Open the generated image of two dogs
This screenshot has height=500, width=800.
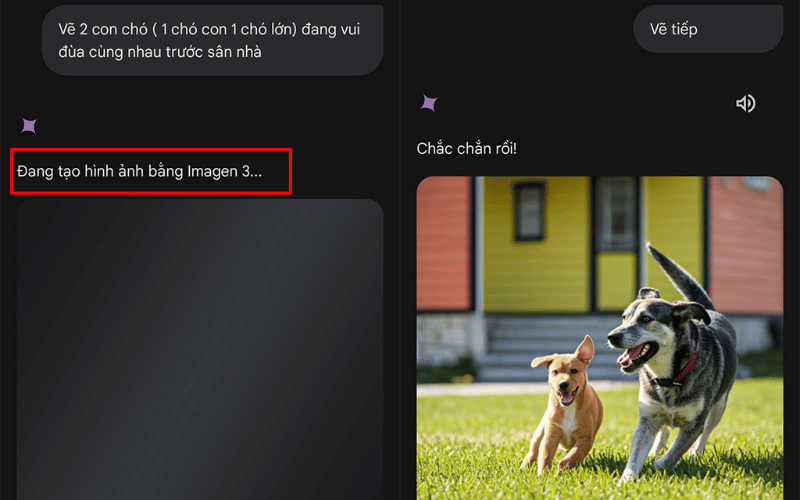599,338
